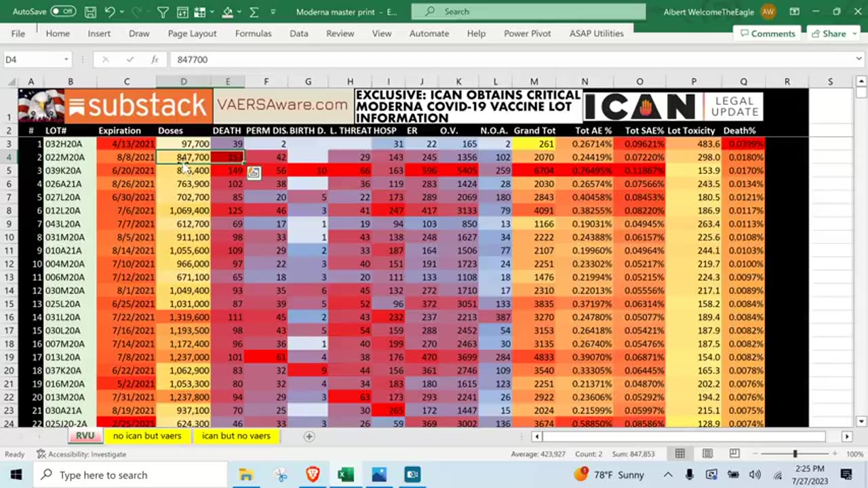Open the Automate tab
Viewport: 868px width, 488px height.
click(x=429, y=33)
